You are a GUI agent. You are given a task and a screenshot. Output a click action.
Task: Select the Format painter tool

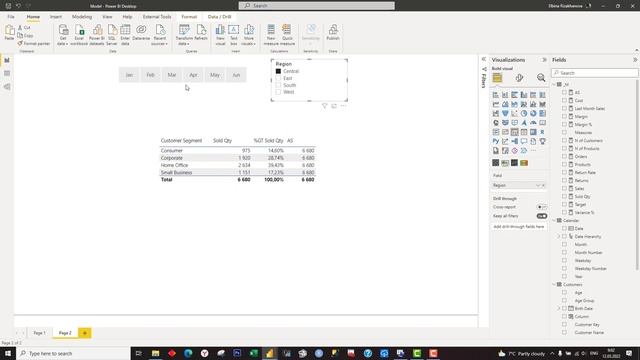tap(33, 43)
